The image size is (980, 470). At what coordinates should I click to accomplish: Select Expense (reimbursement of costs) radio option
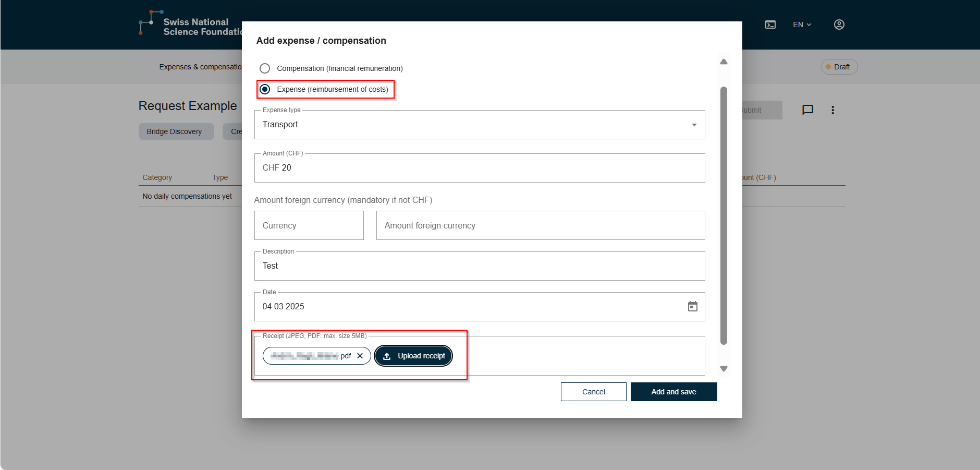[x=265, y=89]
